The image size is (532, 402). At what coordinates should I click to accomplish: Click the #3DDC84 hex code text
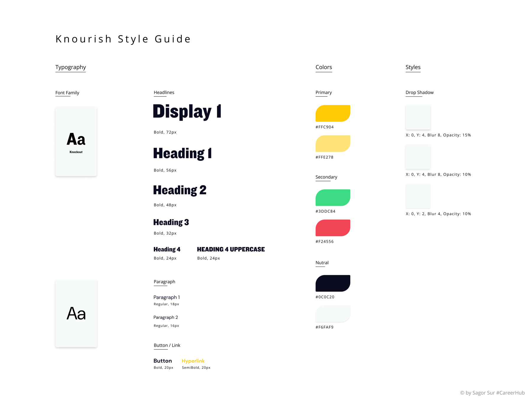point(325,211)
